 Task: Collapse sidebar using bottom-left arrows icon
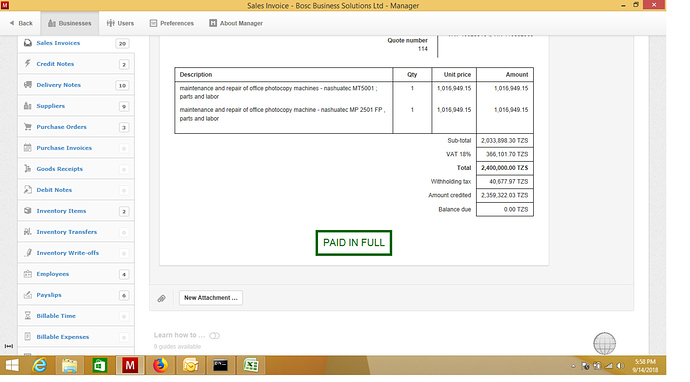(8, 346)
